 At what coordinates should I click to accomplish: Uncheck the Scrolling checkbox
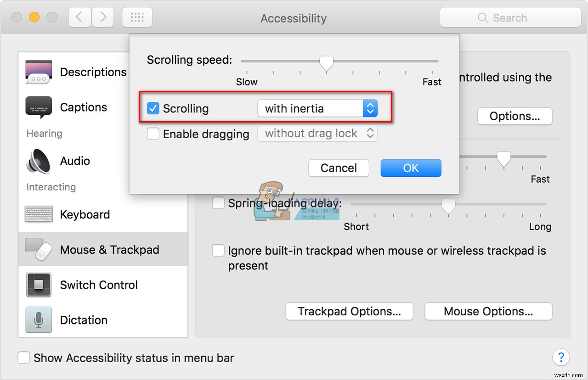pyautogui.click(x=153, y=108)
